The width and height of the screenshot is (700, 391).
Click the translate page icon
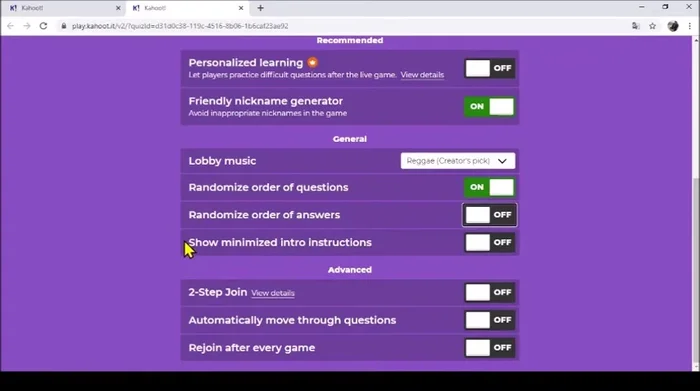pos(636,26)
